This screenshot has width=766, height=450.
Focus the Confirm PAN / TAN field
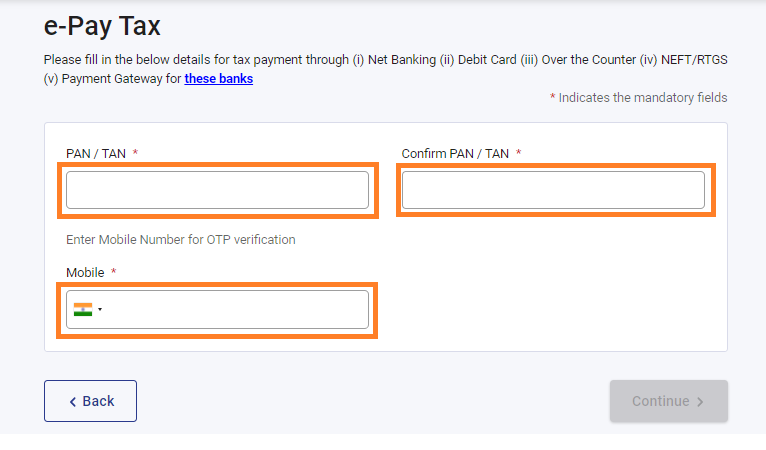553,190
